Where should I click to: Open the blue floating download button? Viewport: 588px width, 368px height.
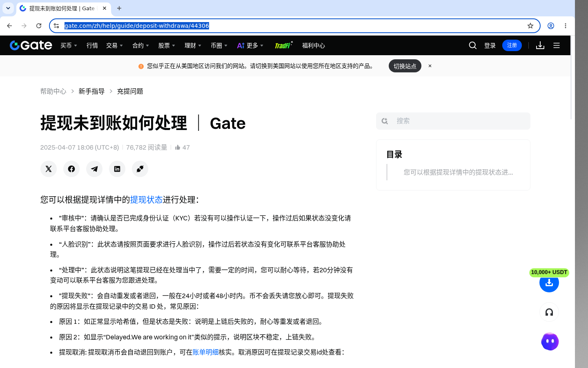tap(549, 283)
